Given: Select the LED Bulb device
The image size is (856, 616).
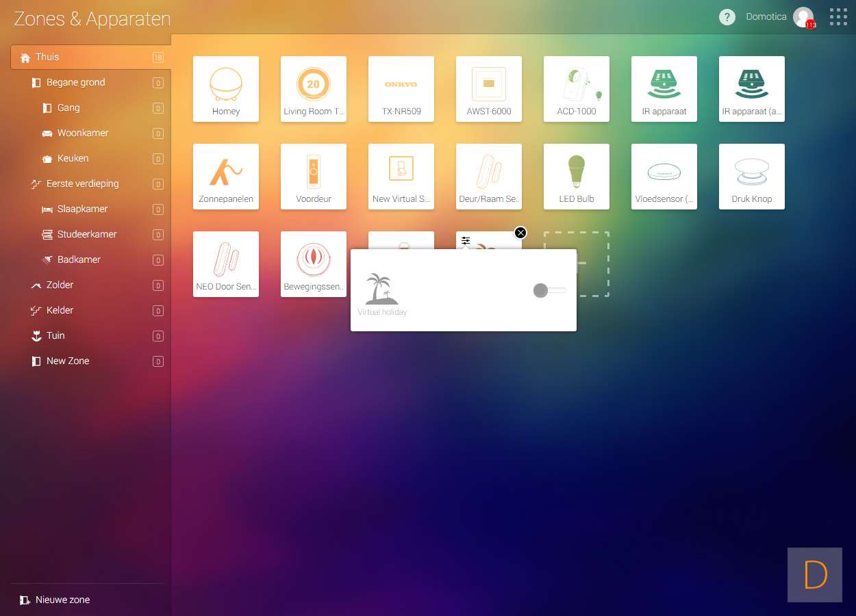Looking at the screenshot, I should tap(577, 177).
